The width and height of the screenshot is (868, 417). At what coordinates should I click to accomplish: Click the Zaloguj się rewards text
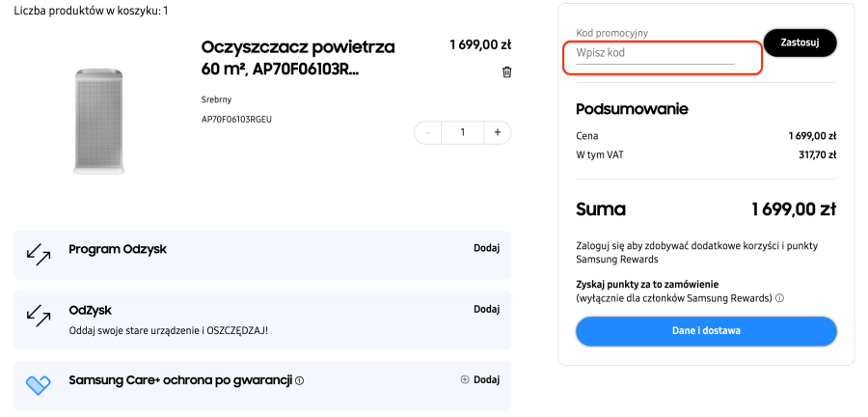point(697,252)
